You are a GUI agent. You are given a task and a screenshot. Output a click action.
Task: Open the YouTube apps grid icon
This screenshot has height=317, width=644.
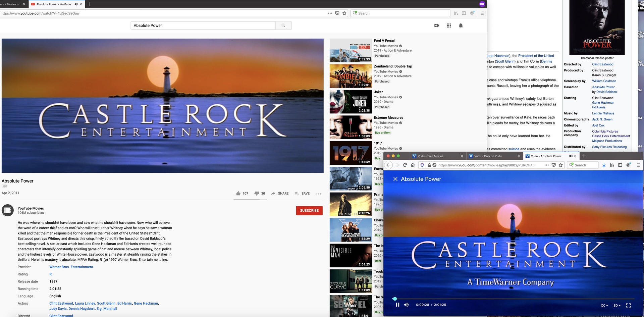coord(448,25)
